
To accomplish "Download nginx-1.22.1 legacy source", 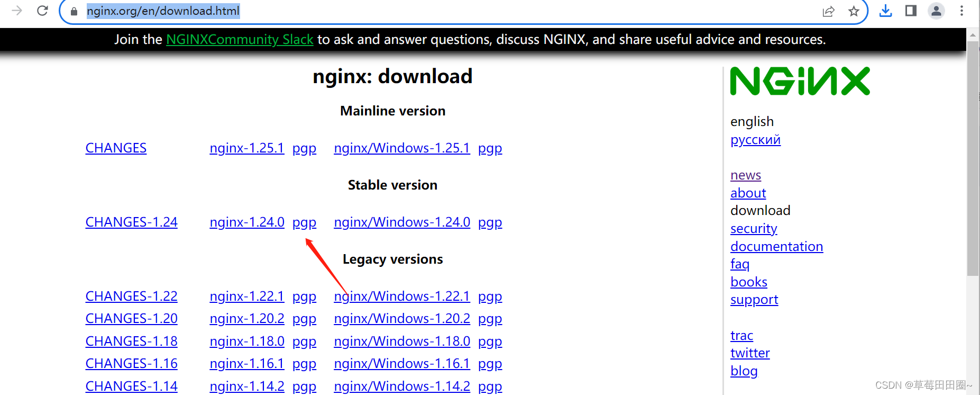I will 247,297.
